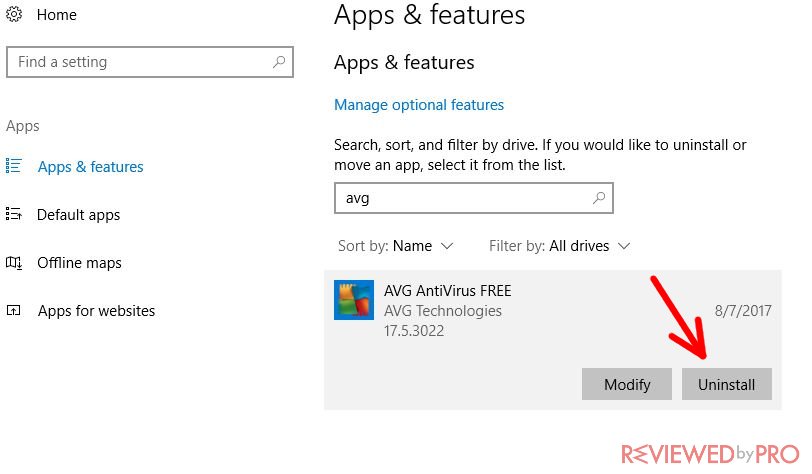Click the Apps & features sidebar icon
812x474 pixels.
(13, 166)
